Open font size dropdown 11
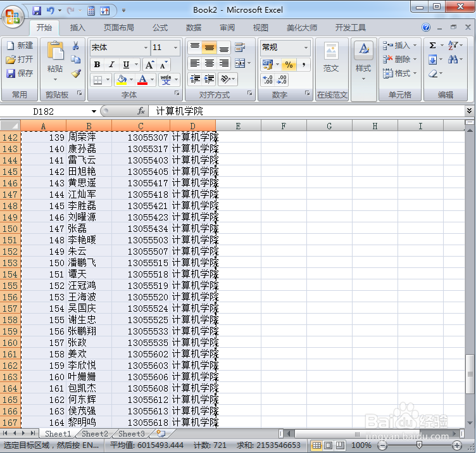 tap(175, 48)
